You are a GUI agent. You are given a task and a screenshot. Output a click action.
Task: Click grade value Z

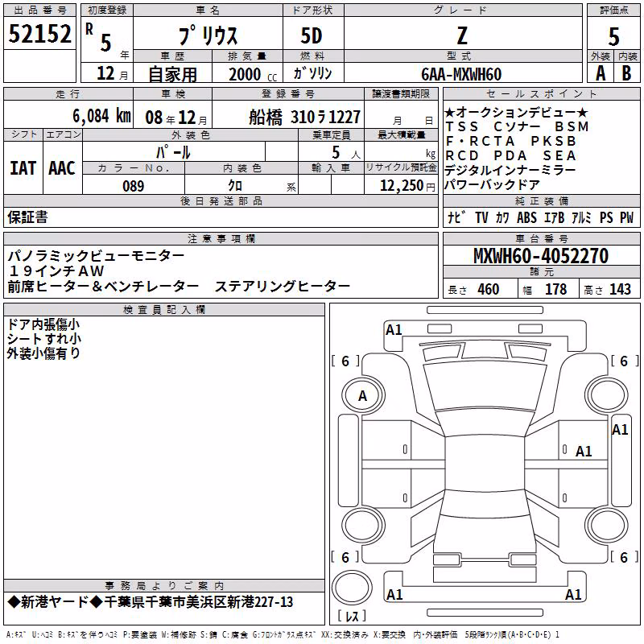coord(462,35)
